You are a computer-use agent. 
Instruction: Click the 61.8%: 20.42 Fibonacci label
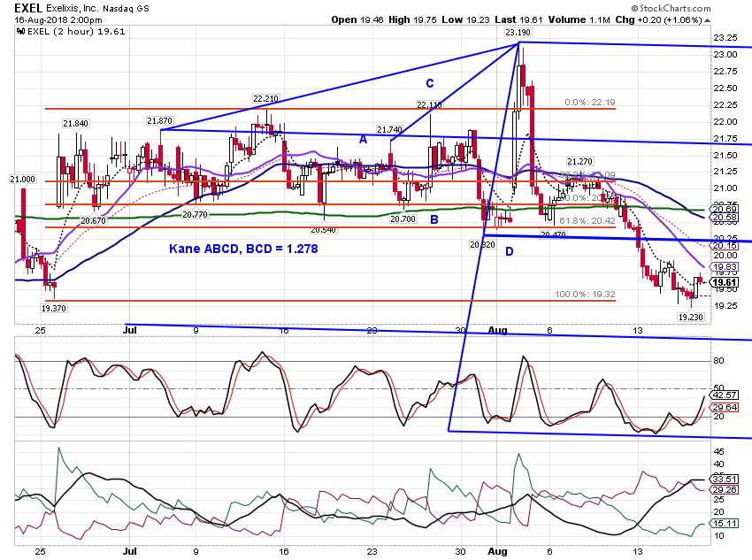587,220
